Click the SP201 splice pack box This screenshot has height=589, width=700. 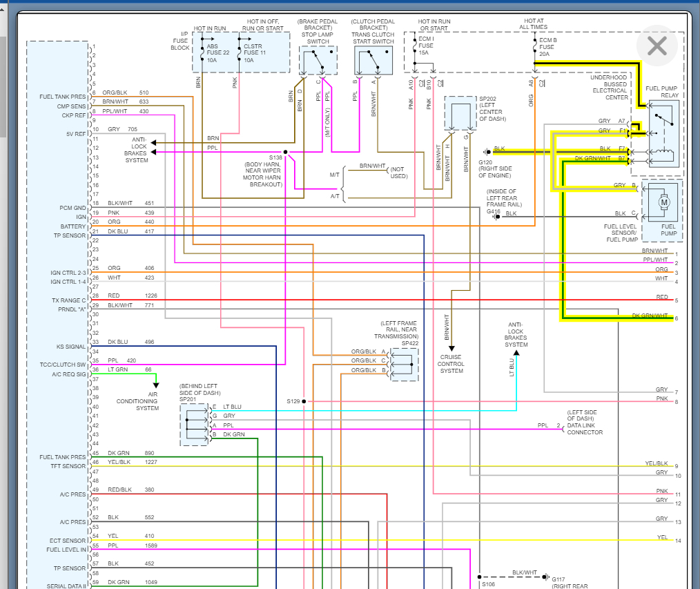tap(194, 425)
